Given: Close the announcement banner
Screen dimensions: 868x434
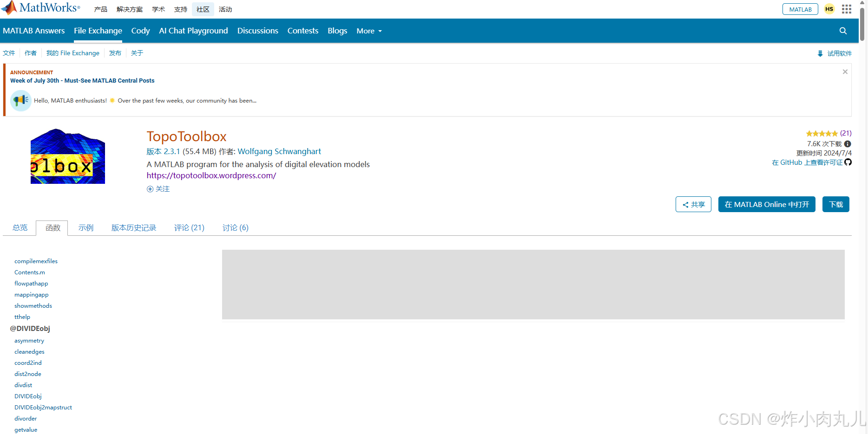Looking at the screenshot, I should [845, 71].
